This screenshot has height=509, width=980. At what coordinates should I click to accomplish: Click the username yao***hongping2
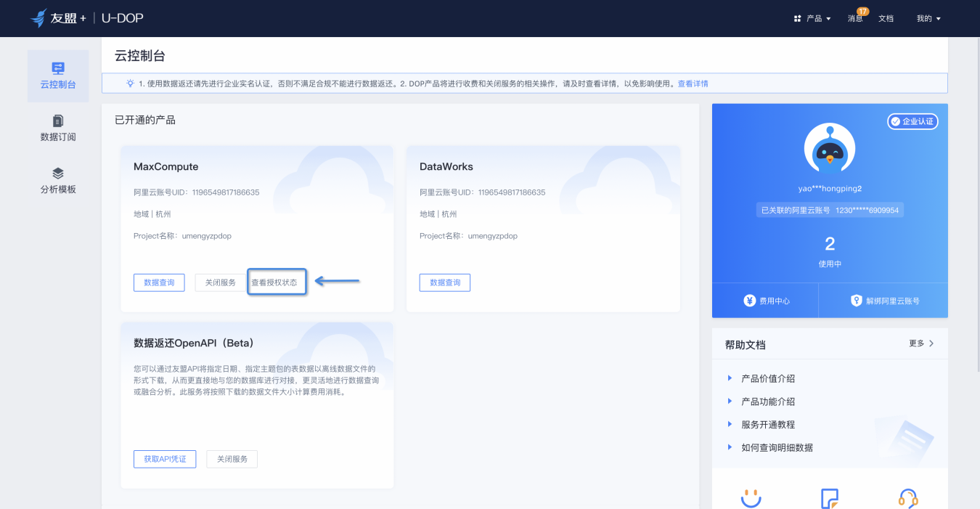point(830,189)
